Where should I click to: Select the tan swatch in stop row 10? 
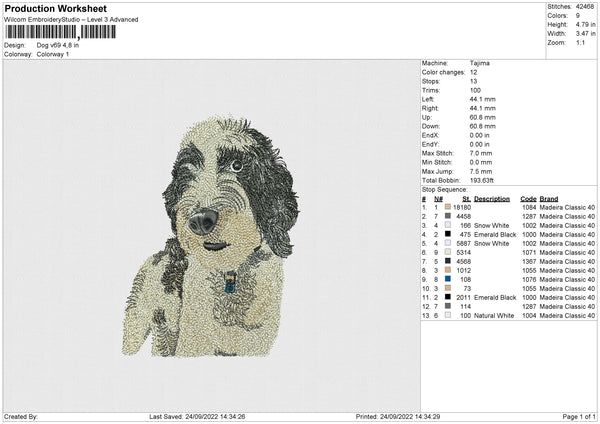click(x=448, y=288)
